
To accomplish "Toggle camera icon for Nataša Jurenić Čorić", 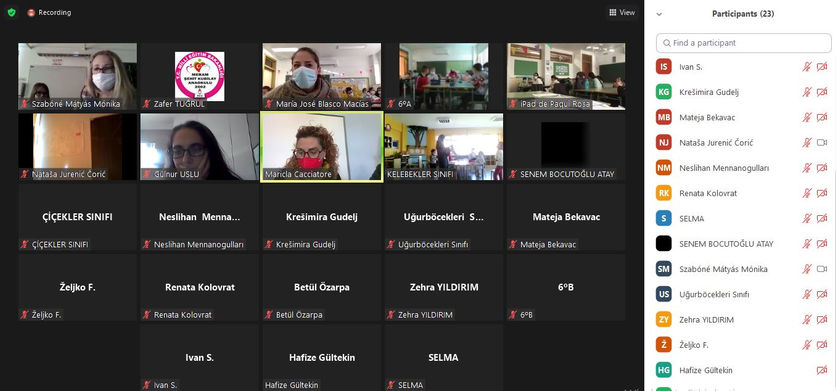I will 822,142.
